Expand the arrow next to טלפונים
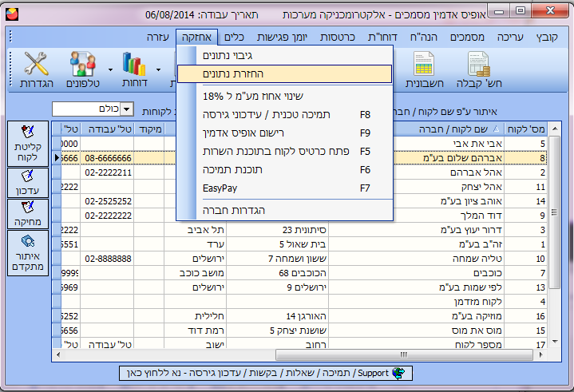The image size is (574, 392). click(x=110, y=69)
